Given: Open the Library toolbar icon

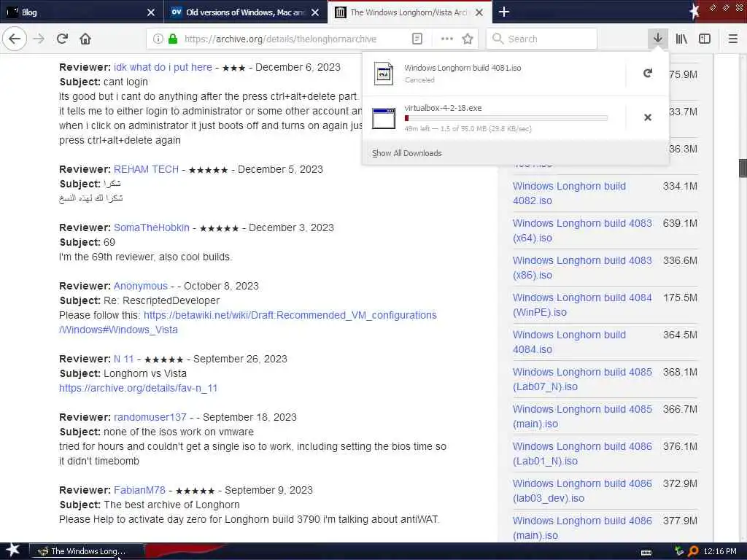Looking at the screenshot, I should [x=681, y=39].
